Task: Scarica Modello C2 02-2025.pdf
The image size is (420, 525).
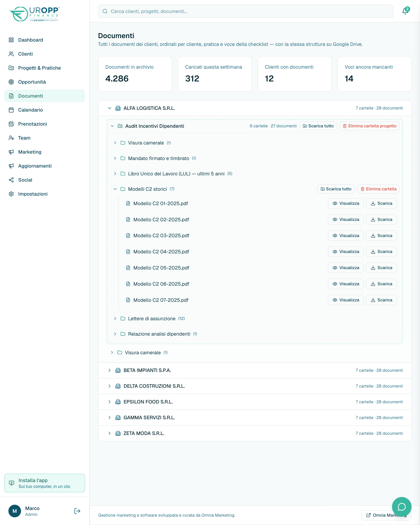Action: point(381,219)
